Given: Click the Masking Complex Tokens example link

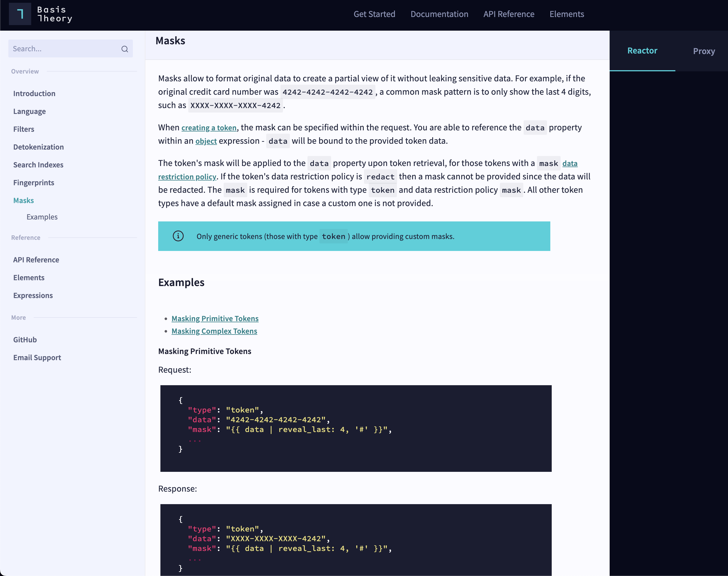Looking at the screenshot, I should click(214, 331).
